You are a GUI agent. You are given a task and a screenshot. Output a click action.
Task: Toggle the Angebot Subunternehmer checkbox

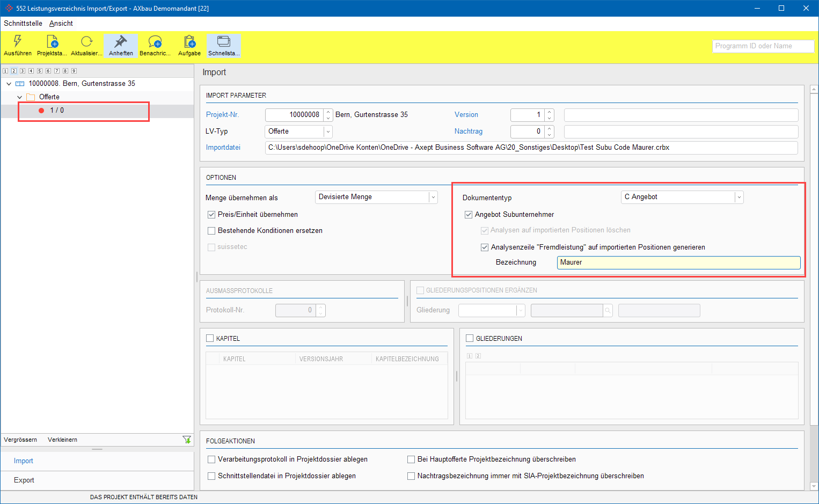469,215
